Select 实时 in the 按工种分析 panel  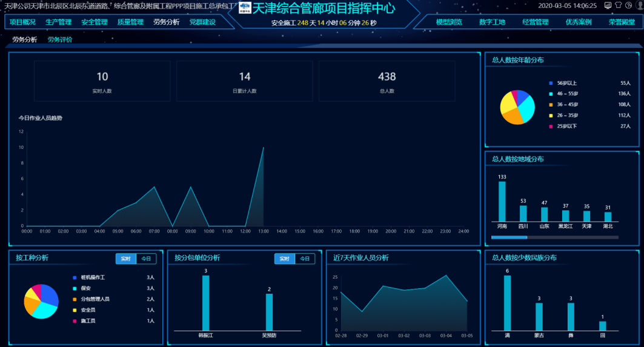point(125,259)
